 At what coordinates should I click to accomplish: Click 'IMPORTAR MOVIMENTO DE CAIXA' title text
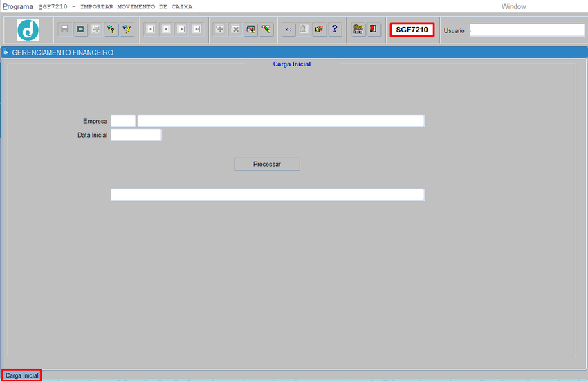pyautogui.click(x=136, y=6)
